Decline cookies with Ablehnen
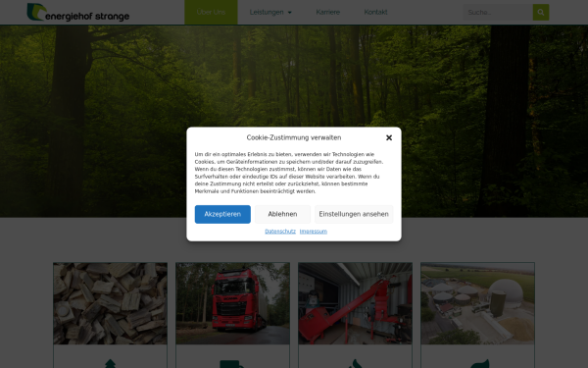This screenshot has width=588, height=368. pyautogui.click(x=282, y=214)
